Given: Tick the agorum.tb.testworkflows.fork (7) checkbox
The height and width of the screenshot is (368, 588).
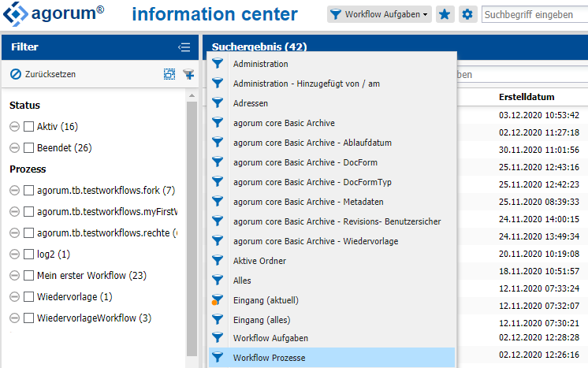Looking at the screenshot, I should [x=29, y=191].
